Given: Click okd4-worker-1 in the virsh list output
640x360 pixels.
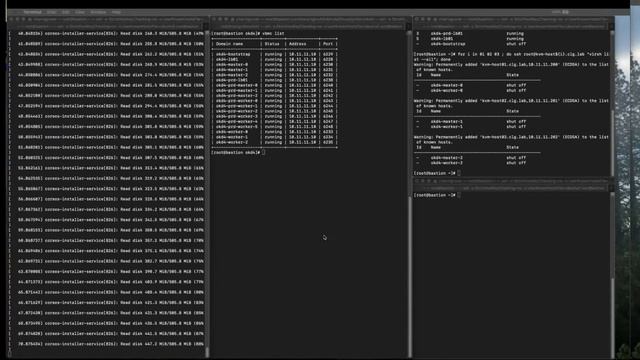Looking at the screenshot, I should click(447, 127).
